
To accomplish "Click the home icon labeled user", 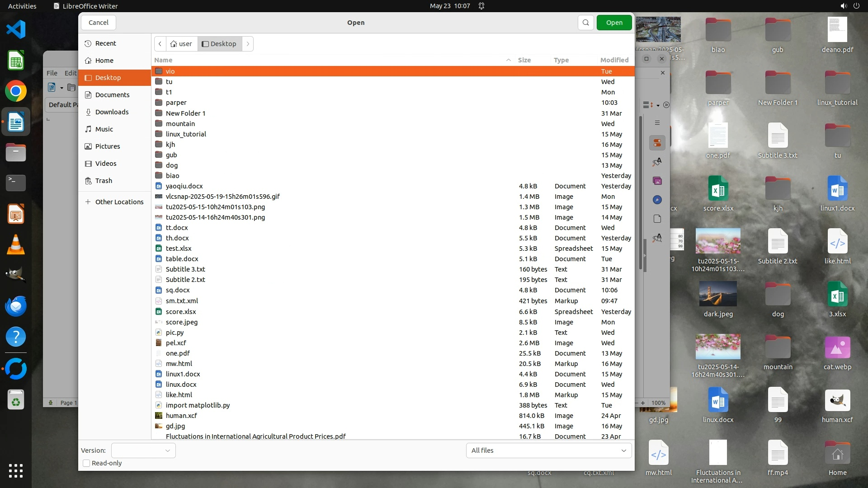I will (x=181, y=44).
